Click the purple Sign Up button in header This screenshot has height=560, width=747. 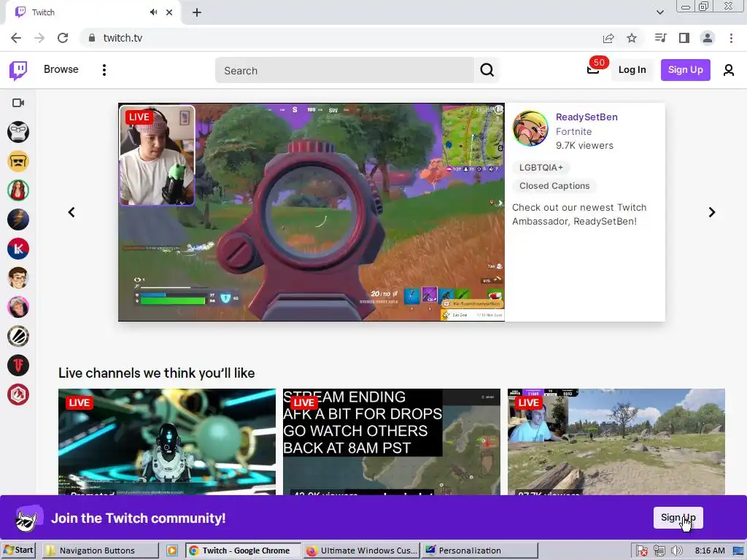coord(685,70)
